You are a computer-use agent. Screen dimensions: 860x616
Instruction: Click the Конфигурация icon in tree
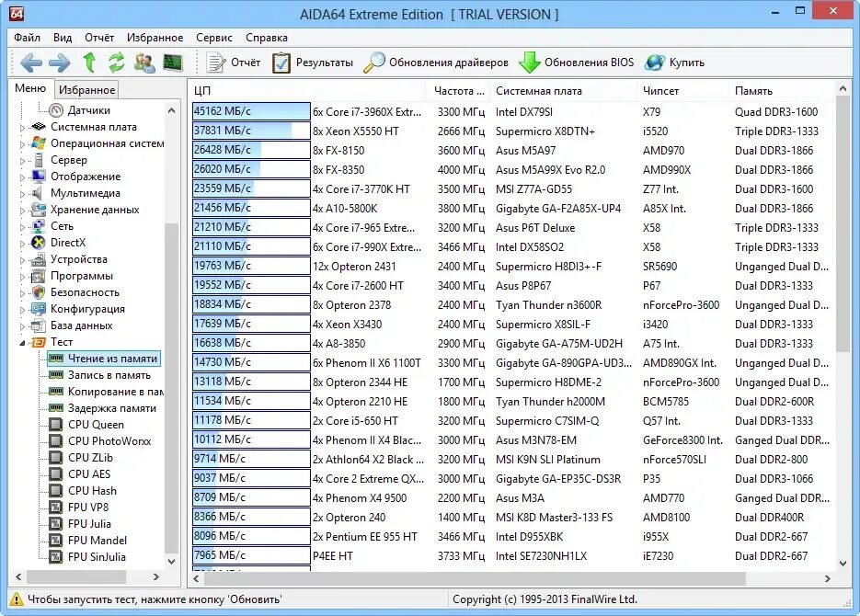pyautogui.click(x=39, y=309)
